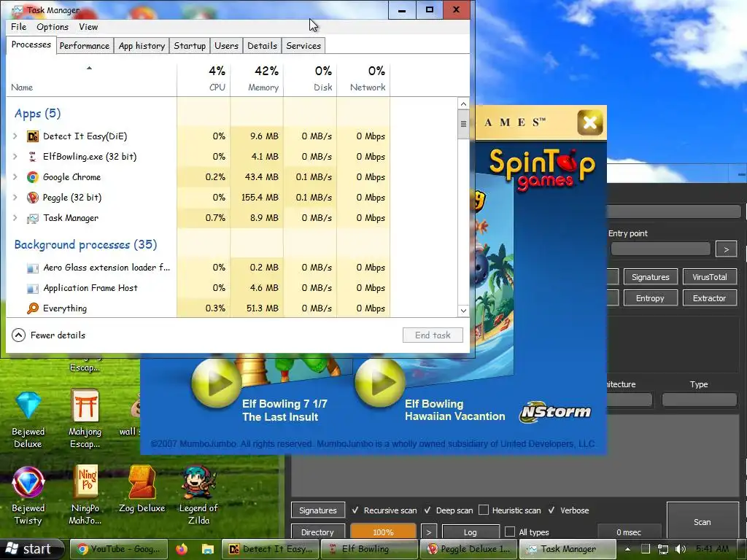Toggle Recursive scan checkbox
Screen dimensions: 747x560
[355, 510]
